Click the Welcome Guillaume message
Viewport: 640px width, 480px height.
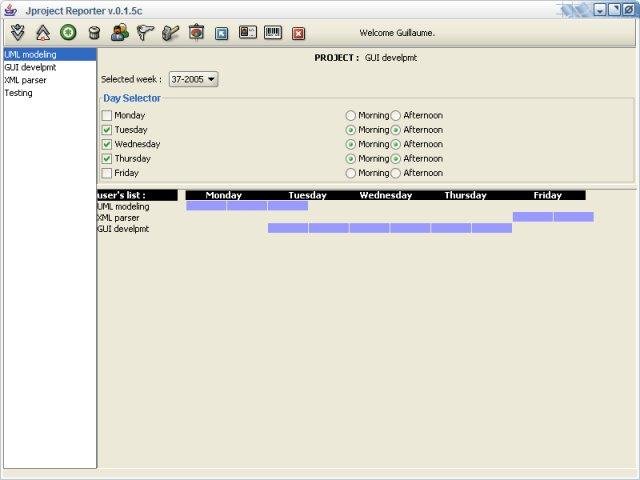point(397,33)
